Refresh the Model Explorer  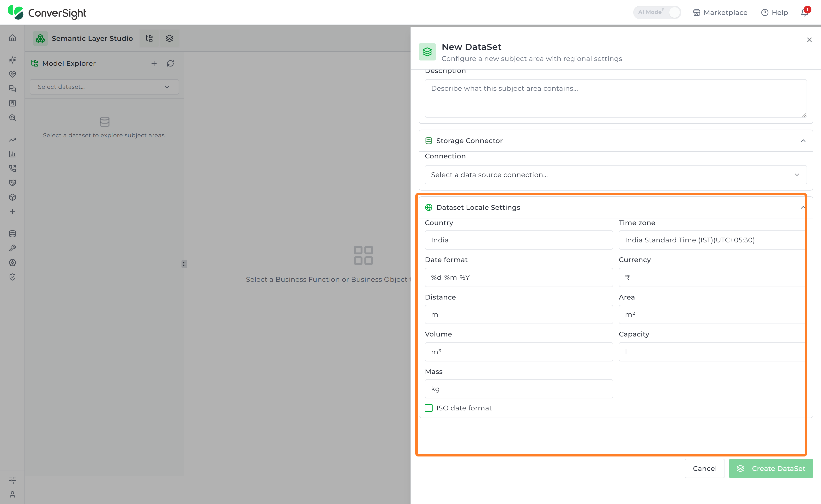point(170,63)
